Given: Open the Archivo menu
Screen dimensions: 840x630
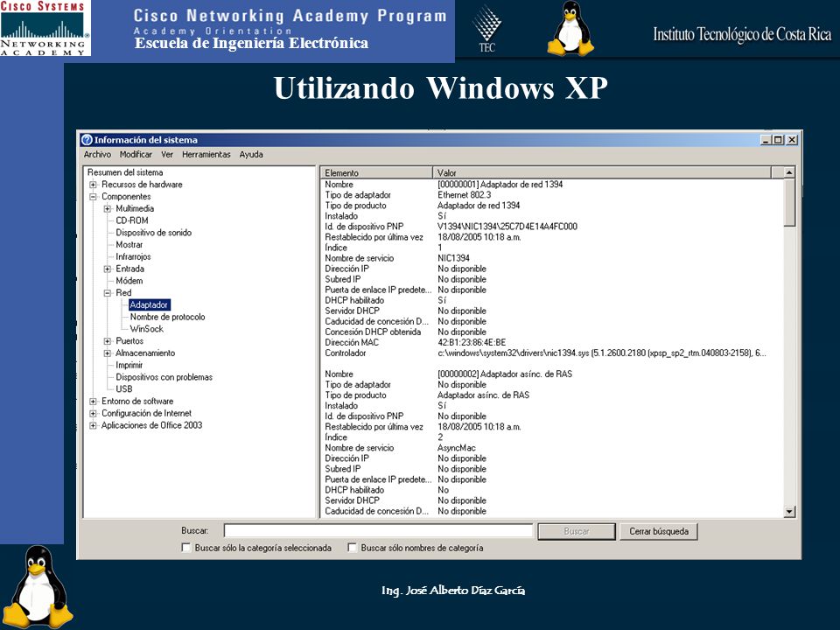Looking at the screenshot, I should tap(97, 154).
